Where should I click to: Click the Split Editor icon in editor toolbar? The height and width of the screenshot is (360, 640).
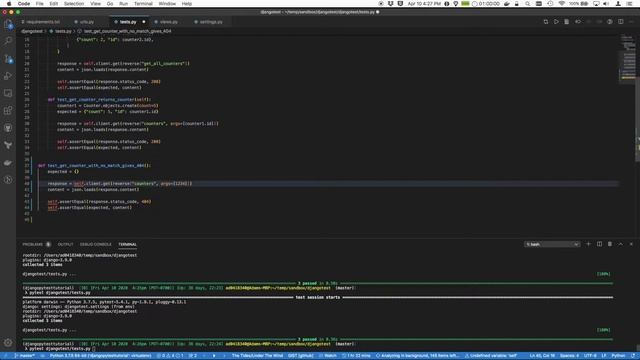point(620,22)
